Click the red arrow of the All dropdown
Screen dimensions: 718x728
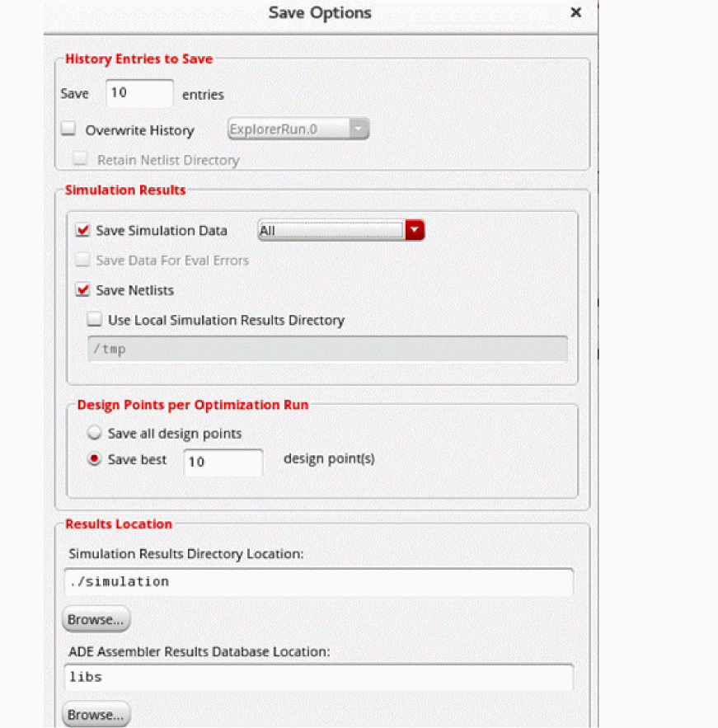click(415, 231)
